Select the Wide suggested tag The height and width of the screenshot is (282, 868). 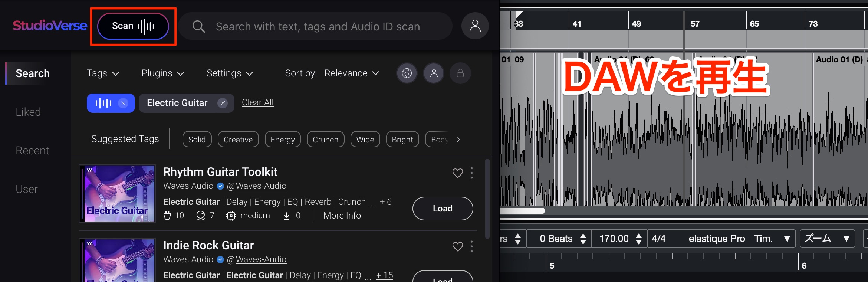[365, 140]
